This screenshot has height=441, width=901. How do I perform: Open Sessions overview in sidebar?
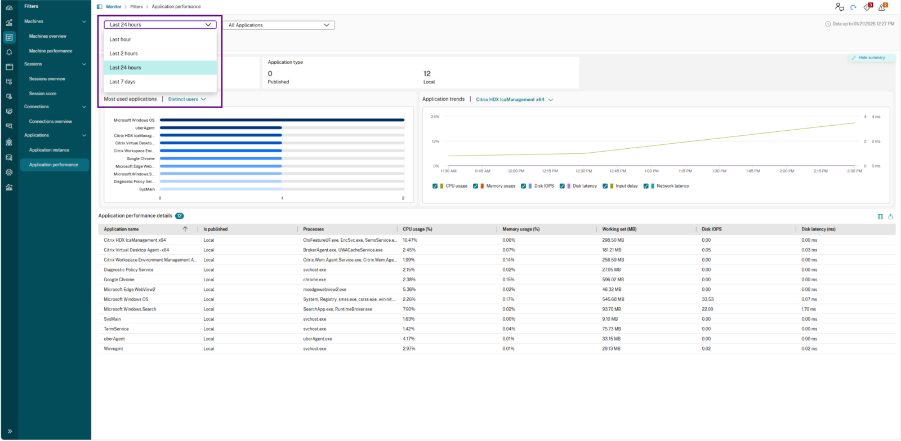pos(47,79)
